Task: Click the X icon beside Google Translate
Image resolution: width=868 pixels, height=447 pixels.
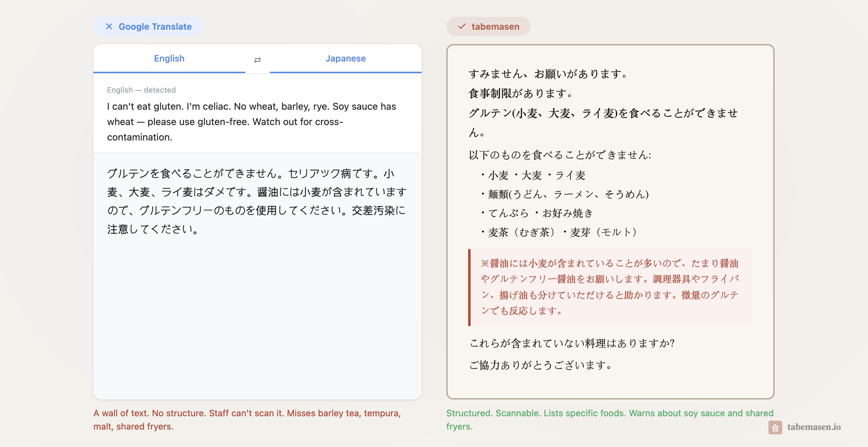Action: pos(109,26)
